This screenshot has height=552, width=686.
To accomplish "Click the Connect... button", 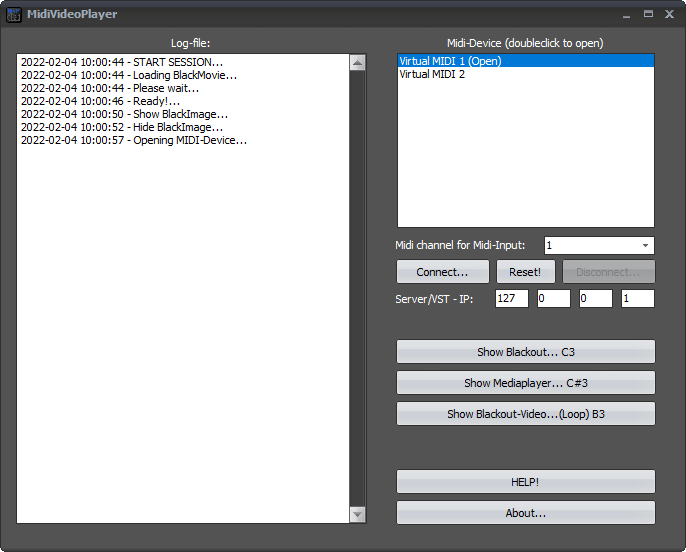I will (x=442, y=272).
